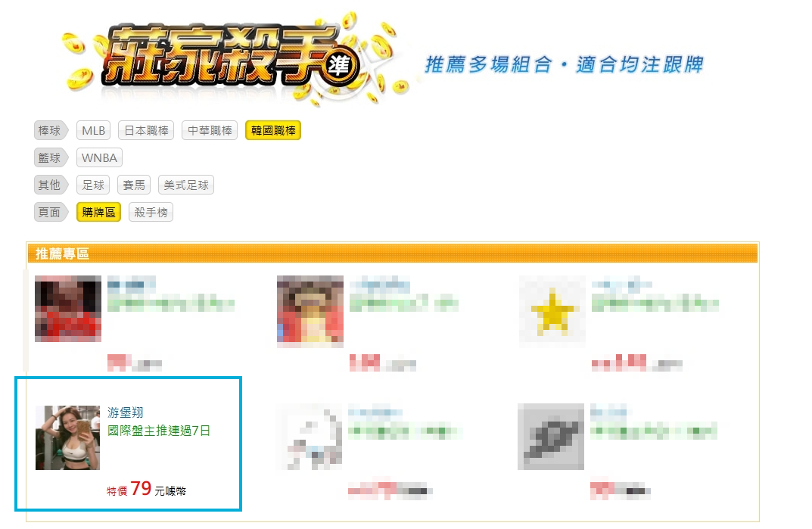The height and width of the screenshot is (529, 812).
Task: Switch to the 殺手榜 page
Action: (151, 212)
